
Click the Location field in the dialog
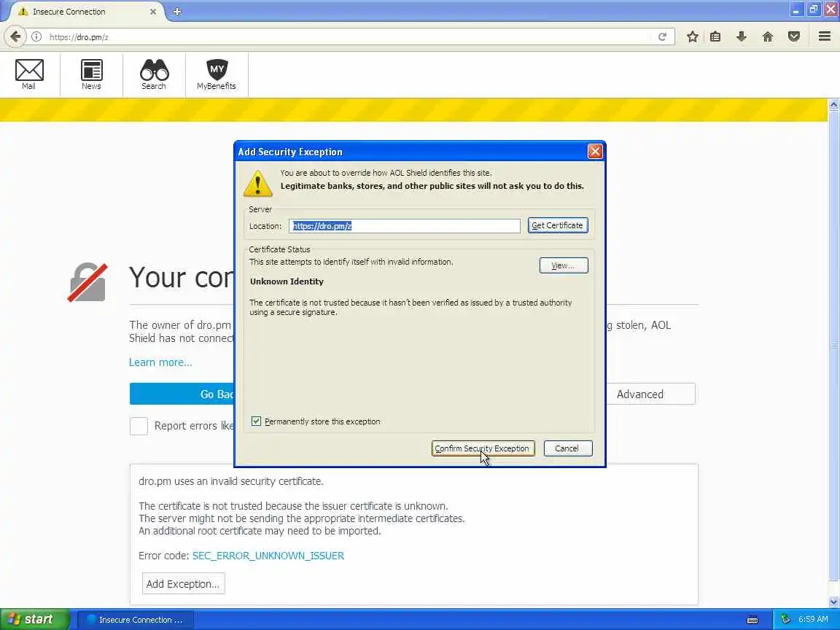point(405,226)
